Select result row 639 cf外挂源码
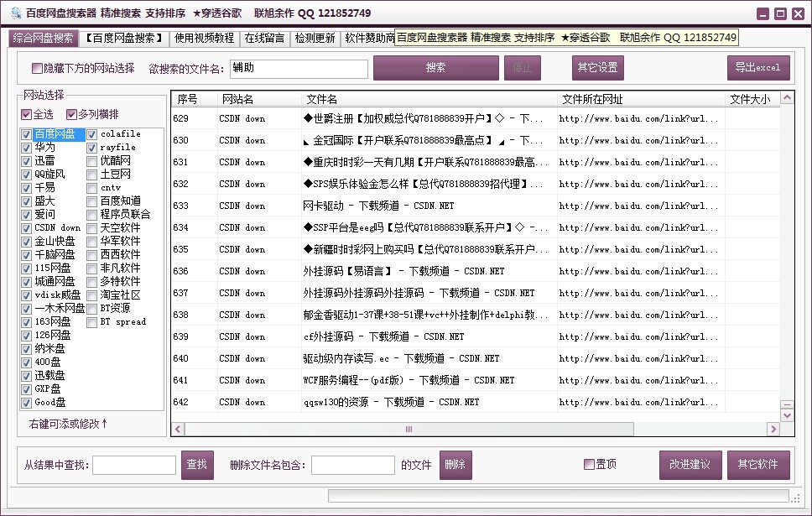The width and height of the screenshot is (812, 516). point(476,336)
